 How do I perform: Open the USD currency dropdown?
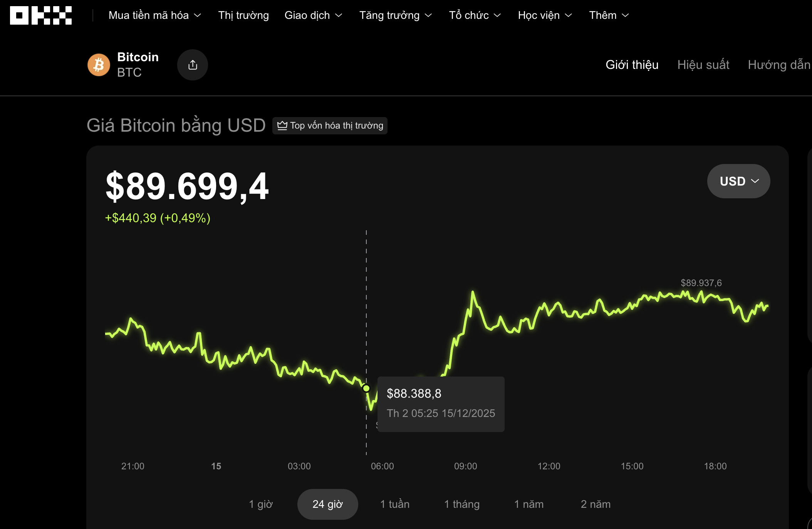click(x=738, y=181)
